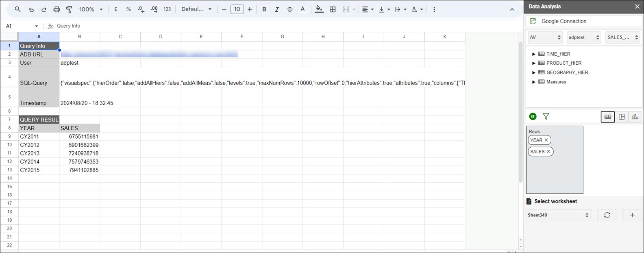644x253 pixels.
Task: Remove the SALES chip from Rows
Action: point(548,151)
